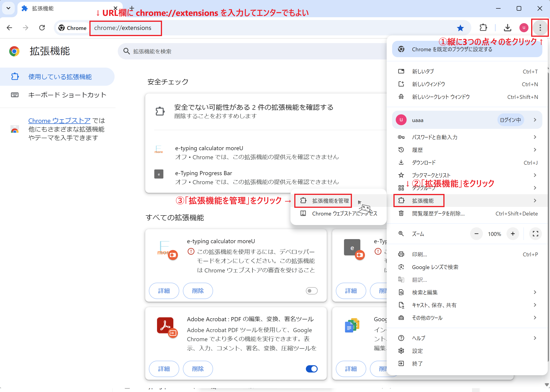This screenshot has width=550, height=392.
Task: Expand タブグループ submenu arrow
Action: click(x=535, y=188)
